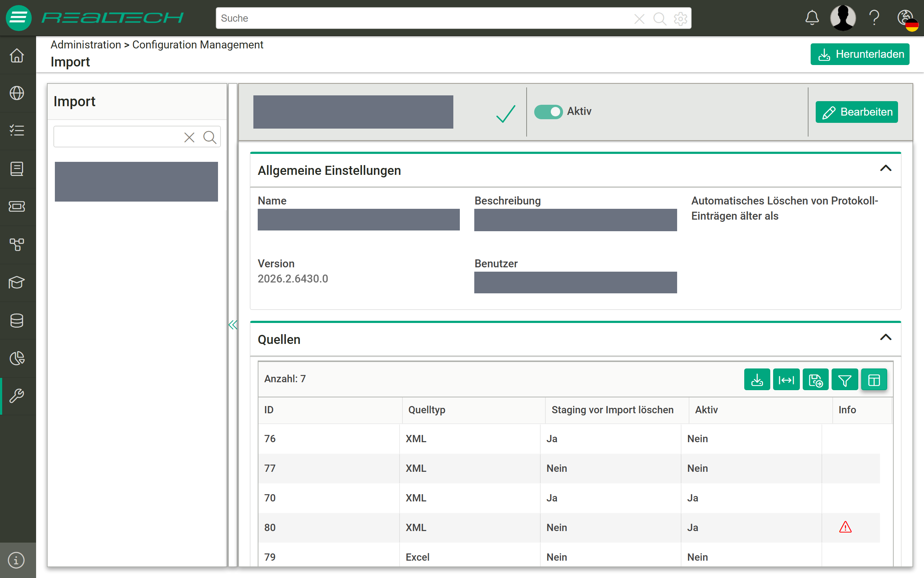The width and height of the screenshot is (924, 578).
Task: Go to Home in the sidebar
Action: (17, 55)
